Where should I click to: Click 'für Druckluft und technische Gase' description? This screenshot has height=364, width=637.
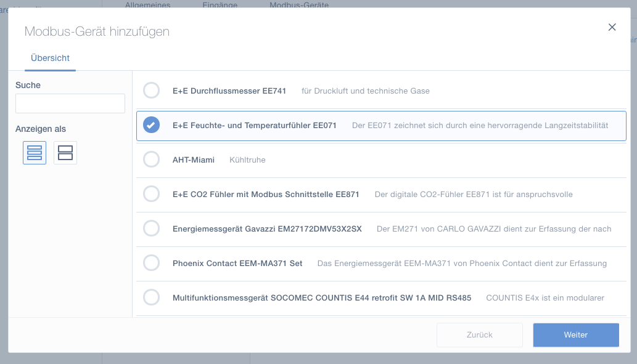pos(366,91)
